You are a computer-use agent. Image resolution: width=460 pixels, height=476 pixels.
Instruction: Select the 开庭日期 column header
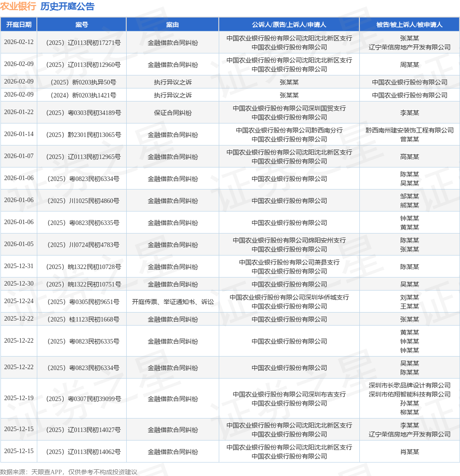pyautogui.click(x=19, y=25)
